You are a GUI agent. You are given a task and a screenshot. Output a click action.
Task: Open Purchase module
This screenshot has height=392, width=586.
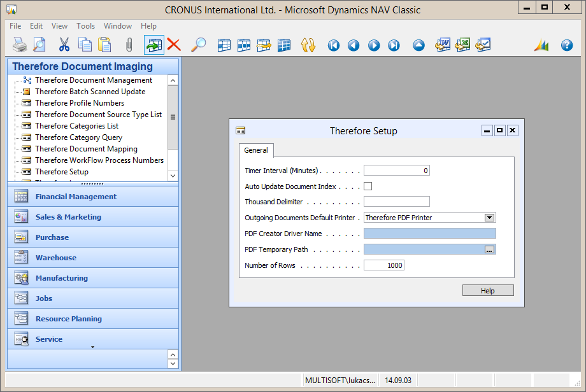pyautogui.click(x=93, y=237)
